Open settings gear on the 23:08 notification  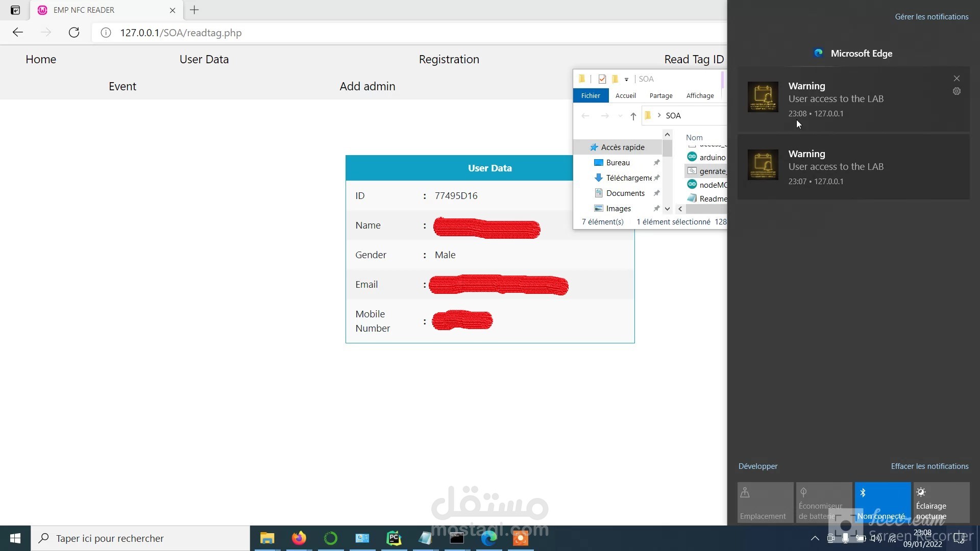click(957, 91)
